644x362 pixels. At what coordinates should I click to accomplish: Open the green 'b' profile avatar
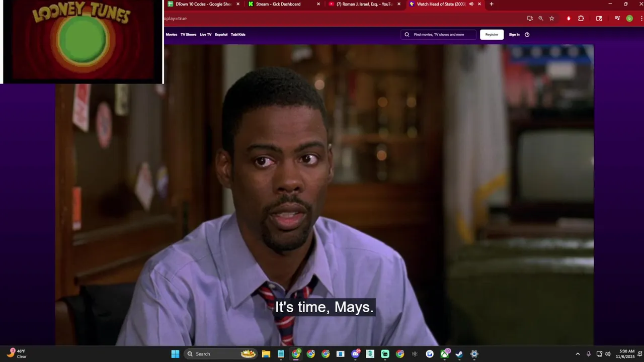coord(629,19)
